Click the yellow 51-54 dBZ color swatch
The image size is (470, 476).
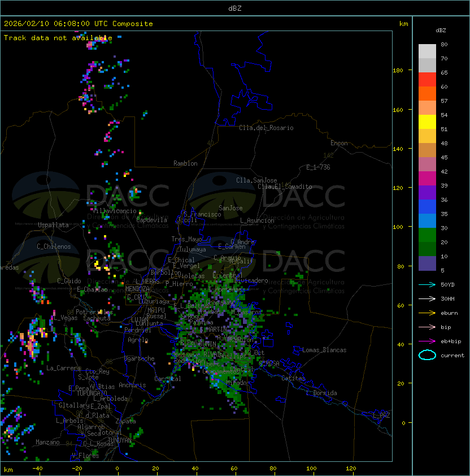click(x=427, y=122)
